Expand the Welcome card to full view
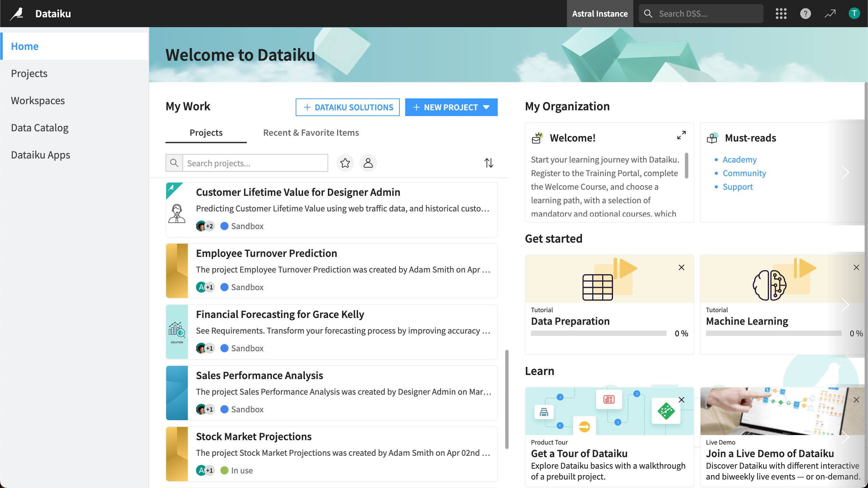This screenshot has height=488, width=868. 682,135
